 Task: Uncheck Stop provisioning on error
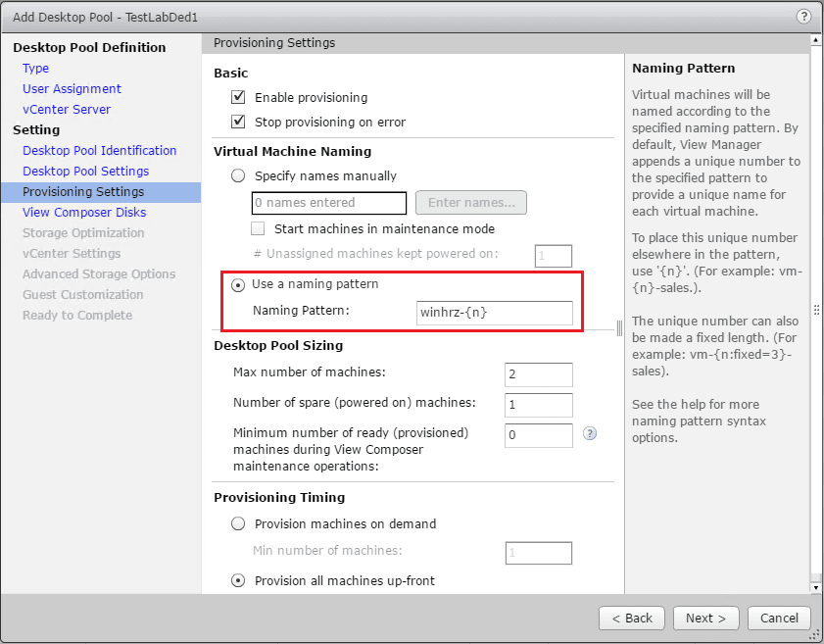(x=238, y=122)
